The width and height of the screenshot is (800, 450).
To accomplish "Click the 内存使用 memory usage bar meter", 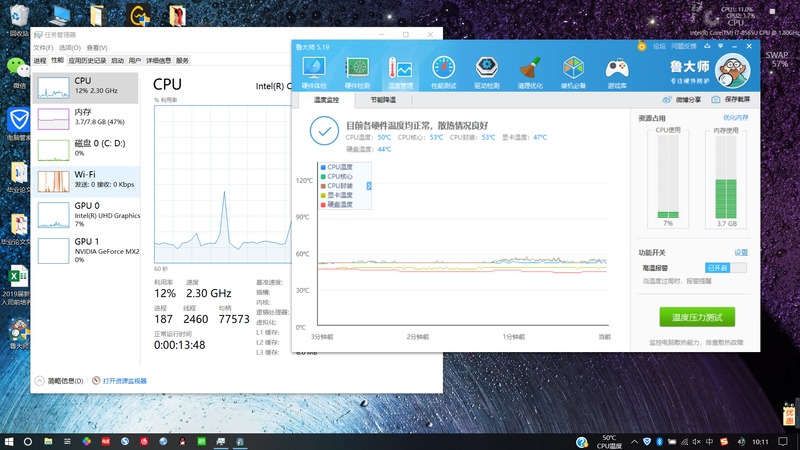I will (726, 177).
